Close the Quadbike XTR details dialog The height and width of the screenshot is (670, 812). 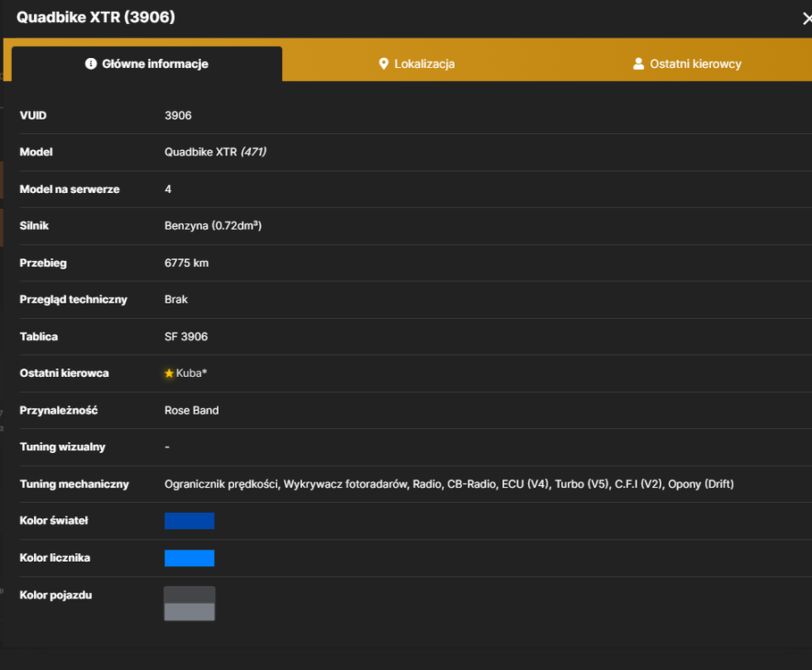coord(807,19)
